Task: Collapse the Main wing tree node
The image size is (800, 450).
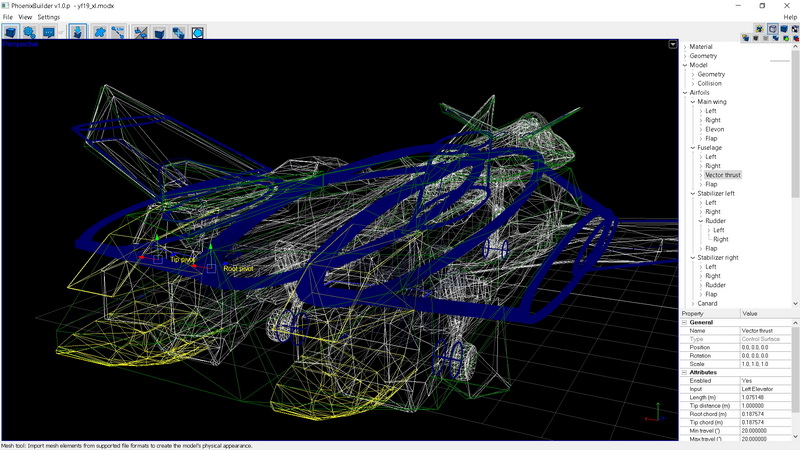Action: [692, 101]
